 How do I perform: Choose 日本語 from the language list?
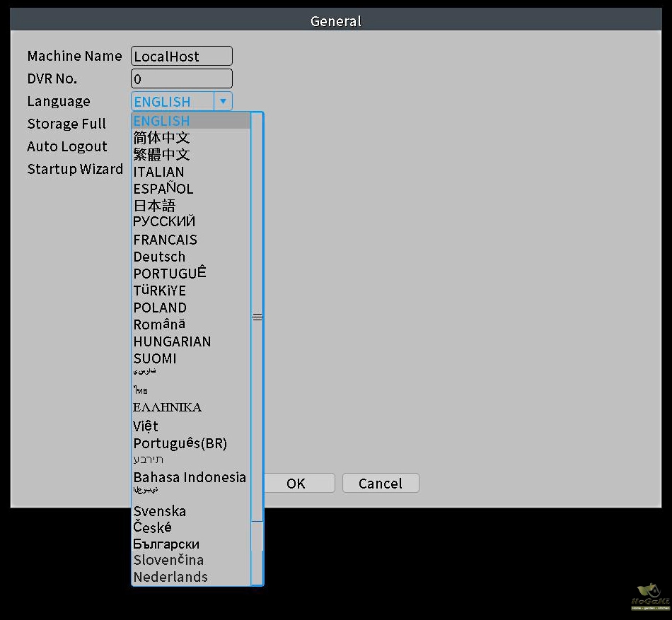click(154, 206)
